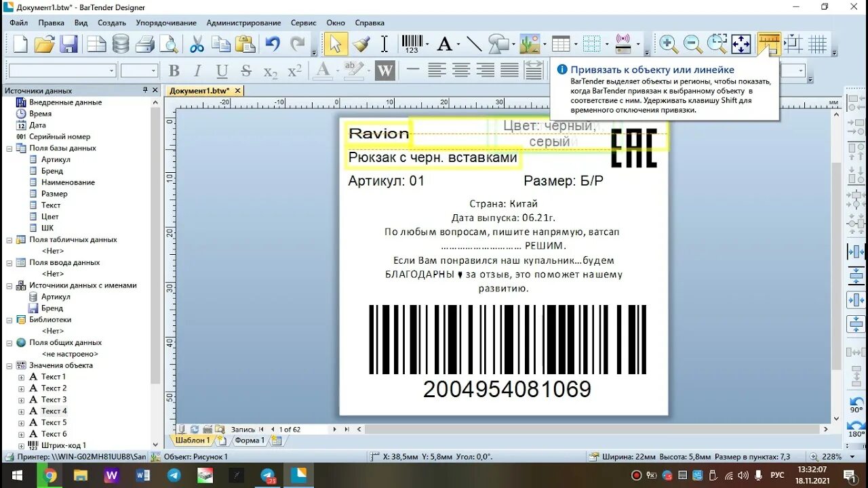Copy the selected object
The width and height of the screenshot is (868, 488).
[221, 45]
